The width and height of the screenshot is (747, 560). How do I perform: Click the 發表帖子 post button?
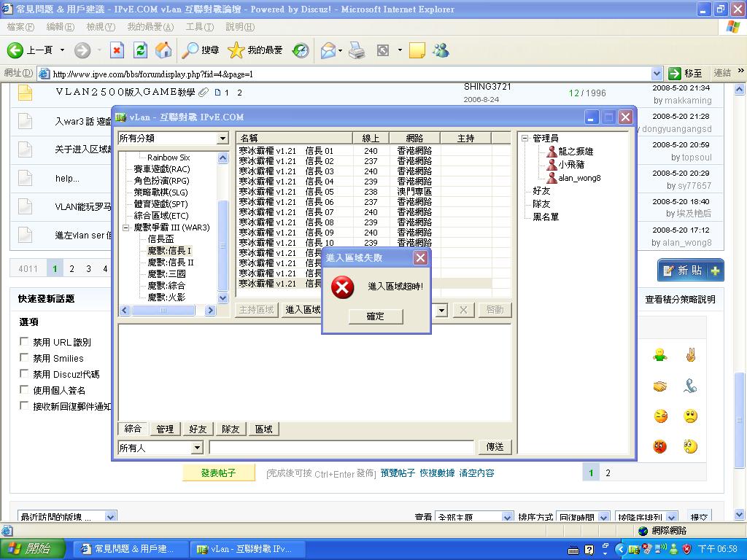[x=218, y=472]
